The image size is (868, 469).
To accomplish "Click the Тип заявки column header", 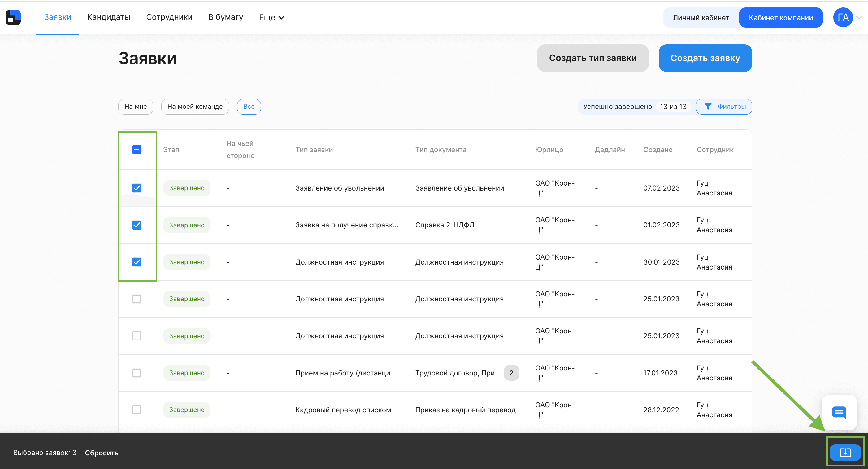I will tap(314, 150).
